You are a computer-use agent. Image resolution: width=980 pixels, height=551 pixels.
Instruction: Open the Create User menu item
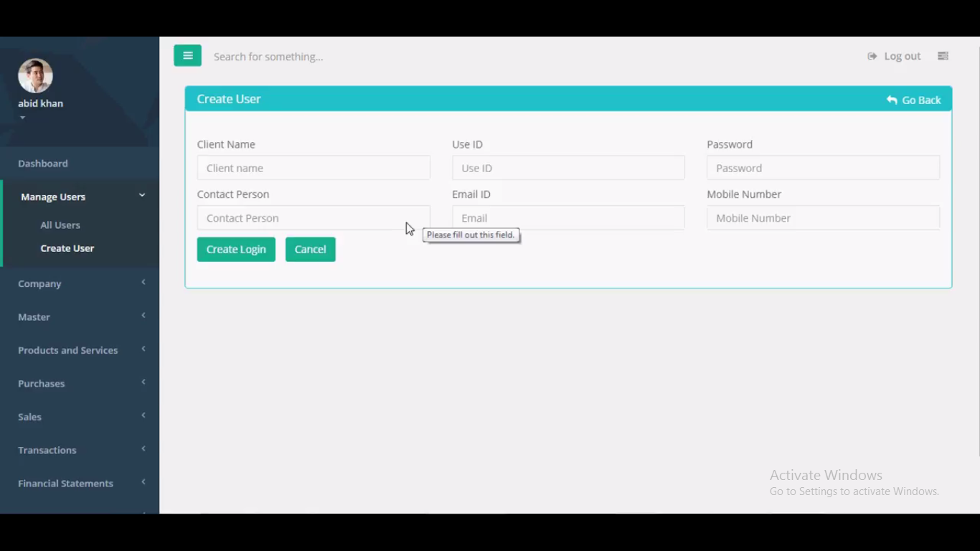point(67,248)
